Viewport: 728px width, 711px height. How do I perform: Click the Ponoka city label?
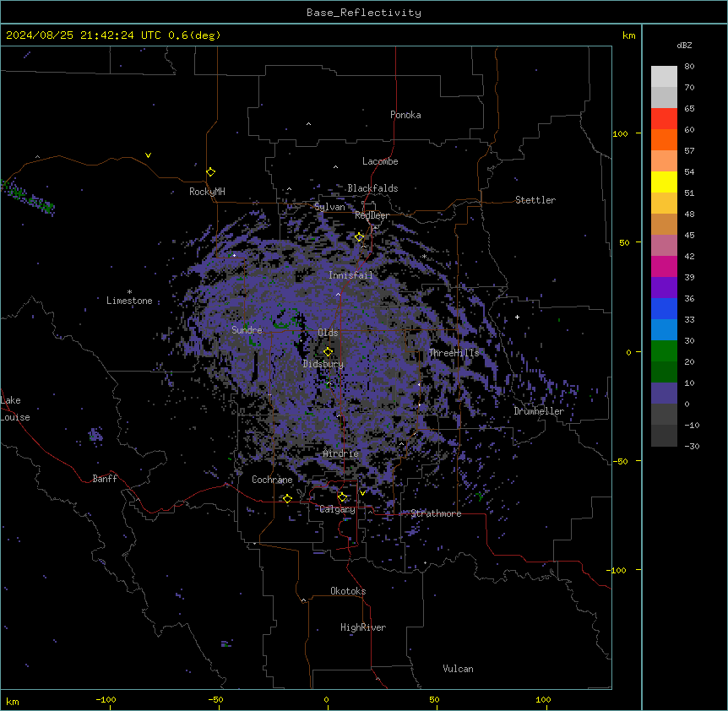(405, 115)
